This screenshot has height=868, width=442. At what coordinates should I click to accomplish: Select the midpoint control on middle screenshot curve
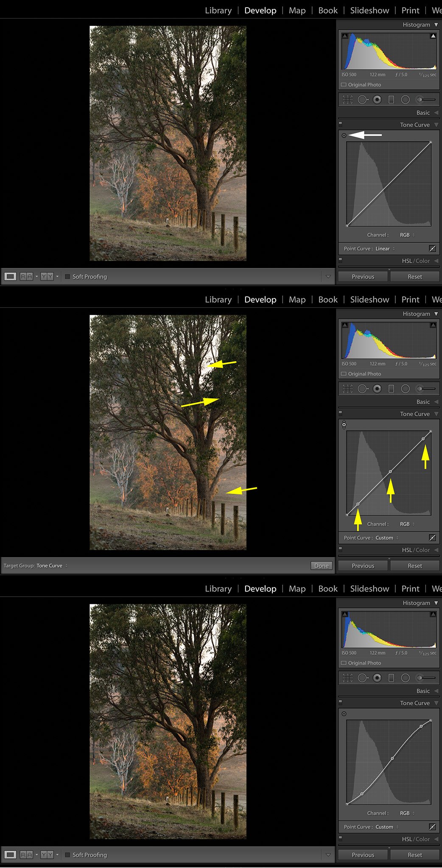[390, 472]
